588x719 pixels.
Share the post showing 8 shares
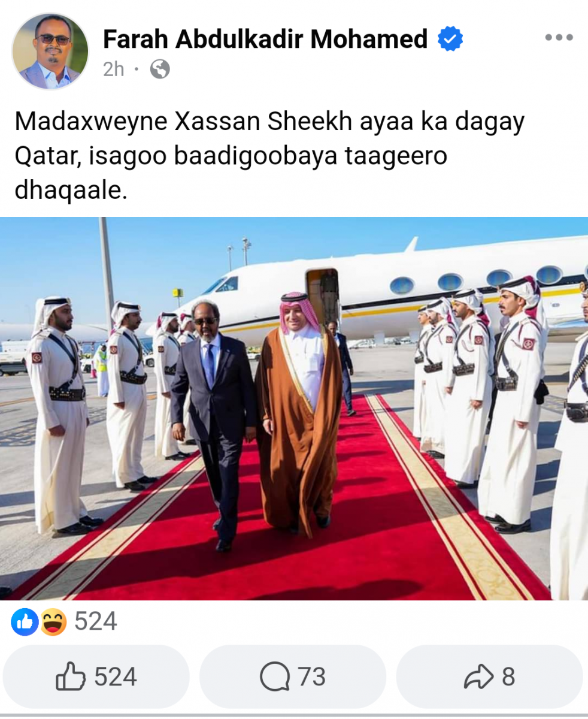point(489,677)
